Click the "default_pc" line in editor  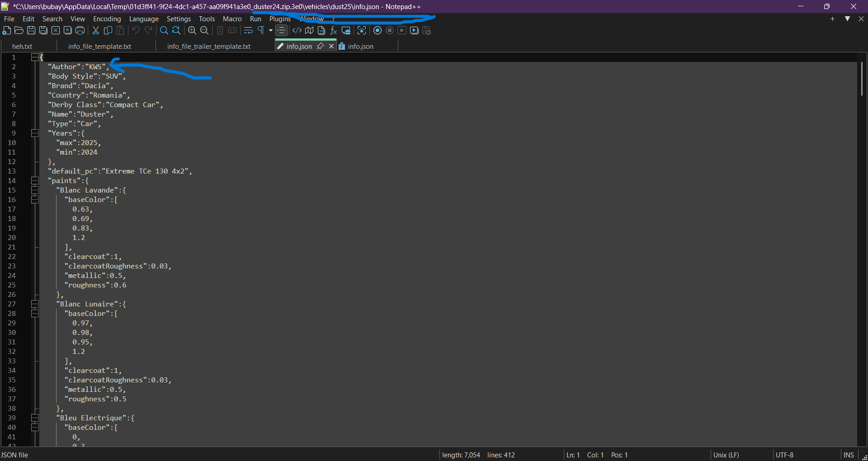pyautogui.click(x=120, y=171)
